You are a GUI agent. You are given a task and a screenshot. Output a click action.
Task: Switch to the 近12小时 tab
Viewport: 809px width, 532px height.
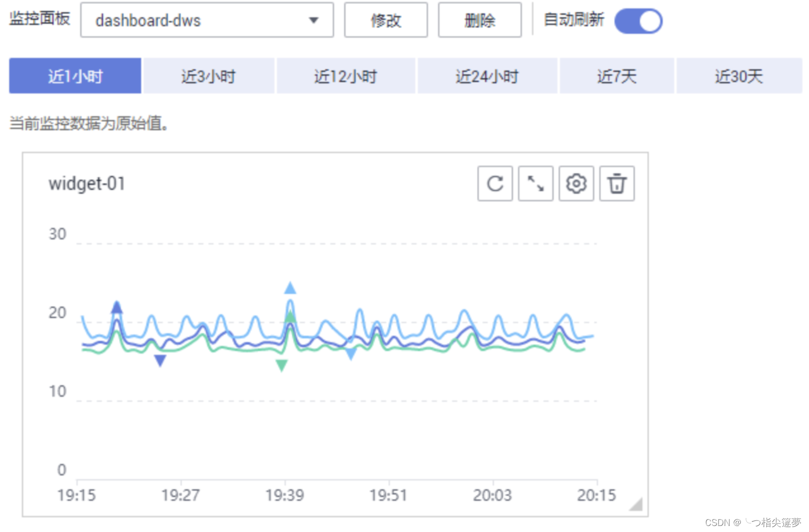point(346,76)
